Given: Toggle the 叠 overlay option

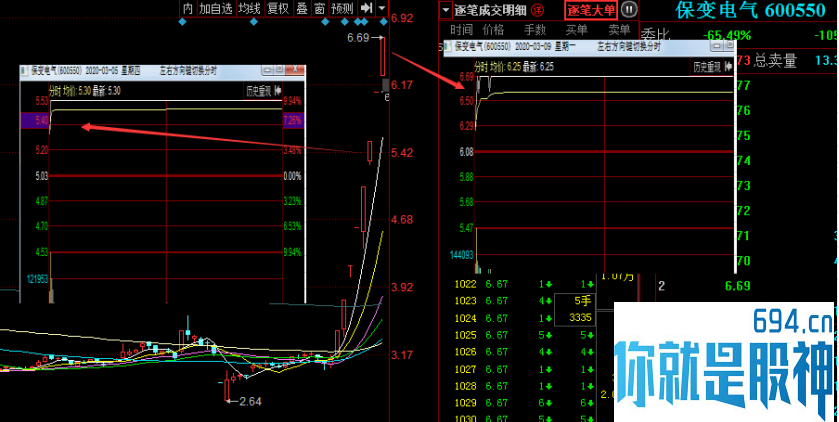Looking at the screenshot, I should coord(302,8).
